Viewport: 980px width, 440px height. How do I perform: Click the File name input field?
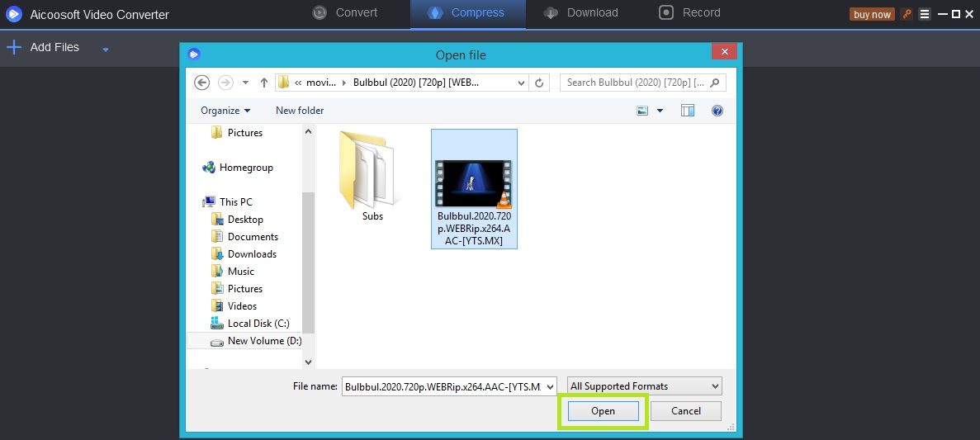click(x=443, y=387)
